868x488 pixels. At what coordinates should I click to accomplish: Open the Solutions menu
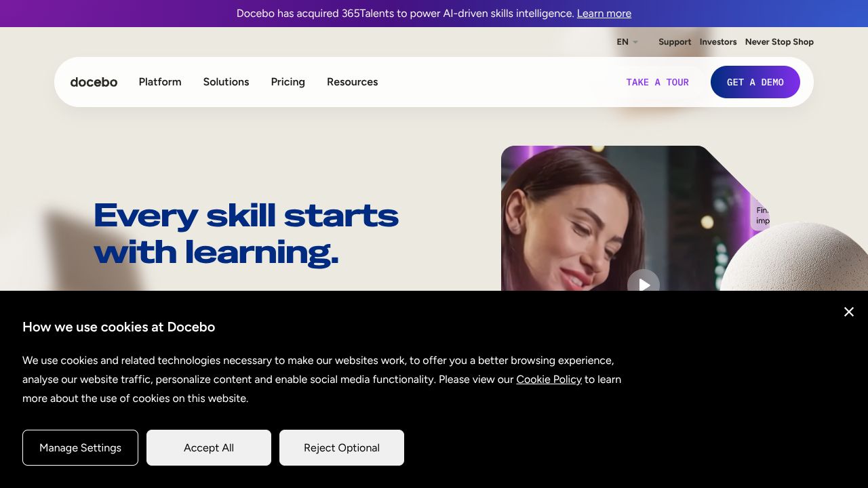[226, 82]
